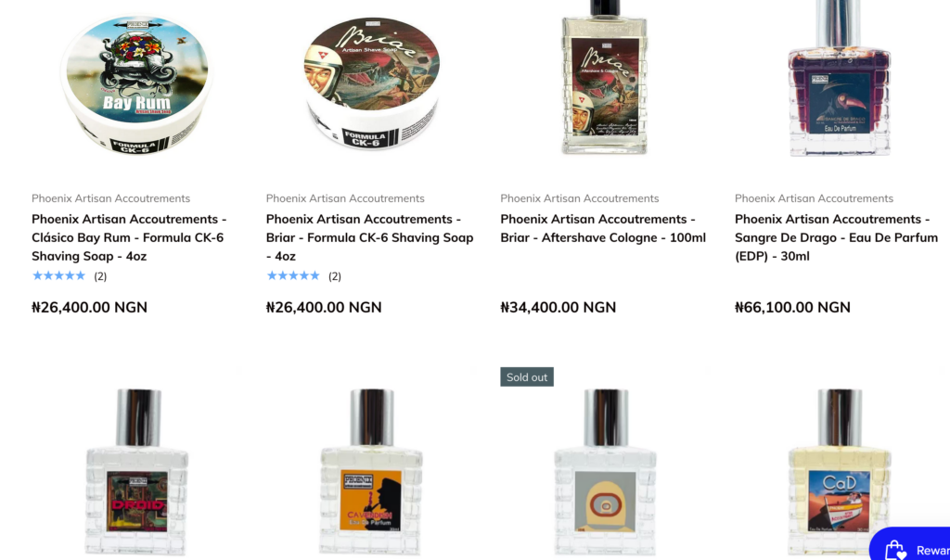
Task: Open the Rewards shopping bag icon
Action: pos(895,551)
